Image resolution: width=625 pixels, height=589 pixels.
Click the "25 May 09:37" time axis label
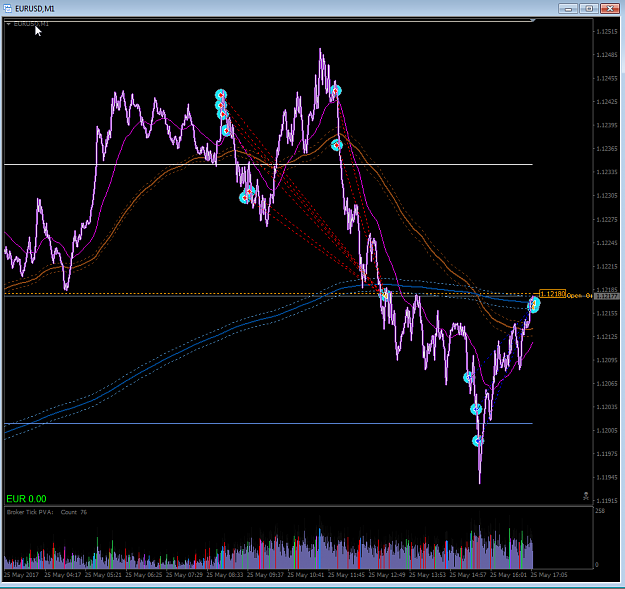(x=265, y=575)
